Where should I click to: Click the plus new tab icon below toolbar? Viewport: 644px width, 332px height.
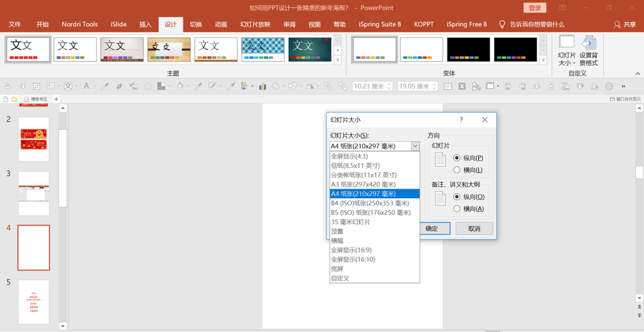tap(56, 99)
